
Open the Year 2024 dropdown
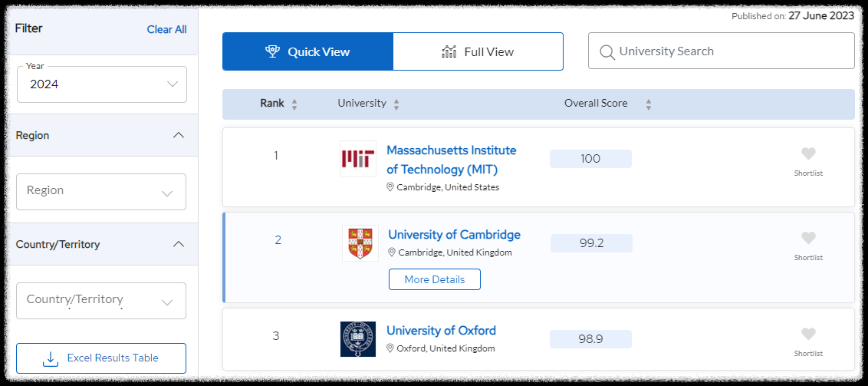[102, 84]
